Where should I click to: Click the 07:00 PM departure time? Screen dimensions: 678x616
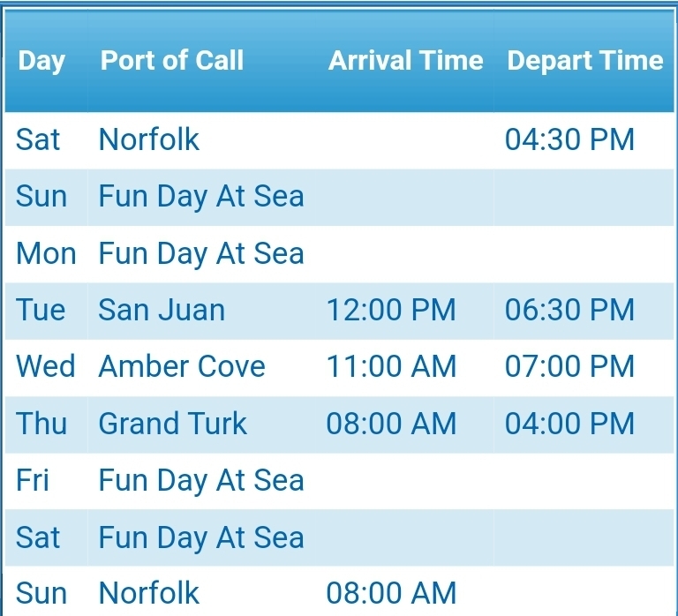tap(569, 366)
